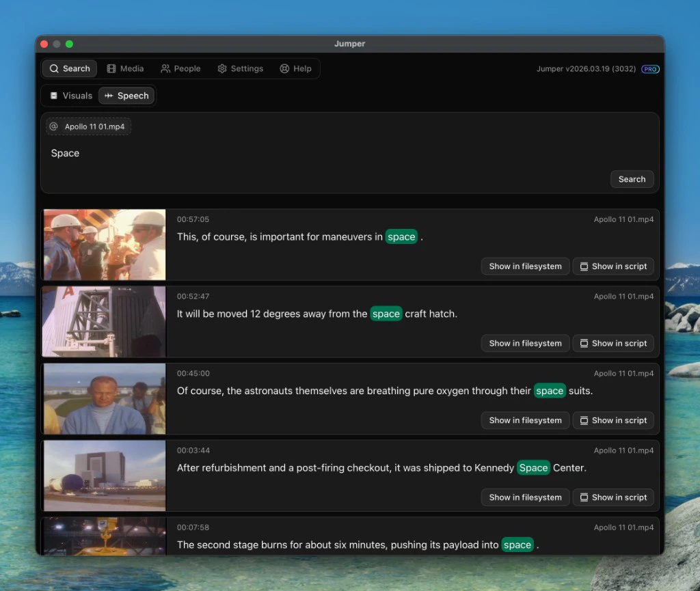Select the People icon in the toolbar
This screenshot has width=700, height=591.
point(165,68)
